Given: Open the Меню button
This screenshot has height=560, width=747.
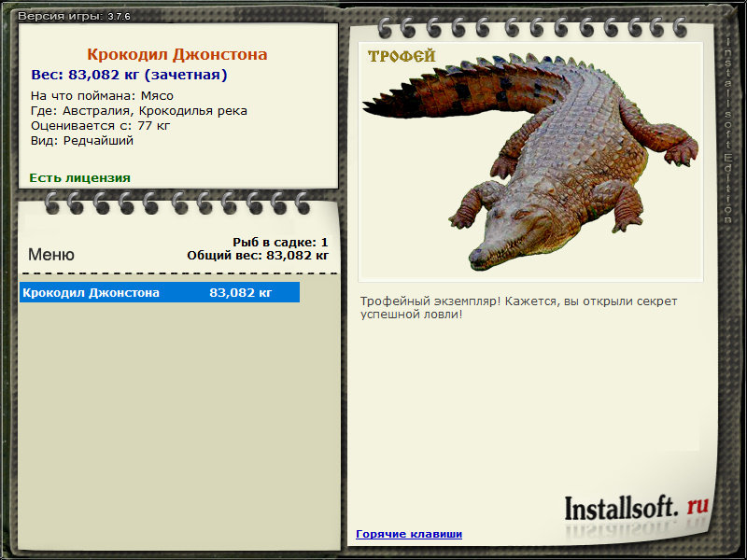Looking at the screenshot, I should point(51,254).
